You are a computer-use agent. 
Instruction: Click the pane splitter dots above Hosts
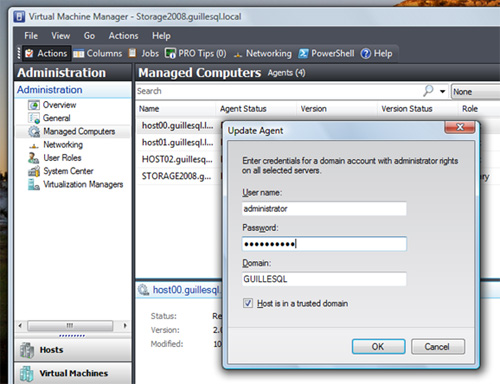point(72,336)
